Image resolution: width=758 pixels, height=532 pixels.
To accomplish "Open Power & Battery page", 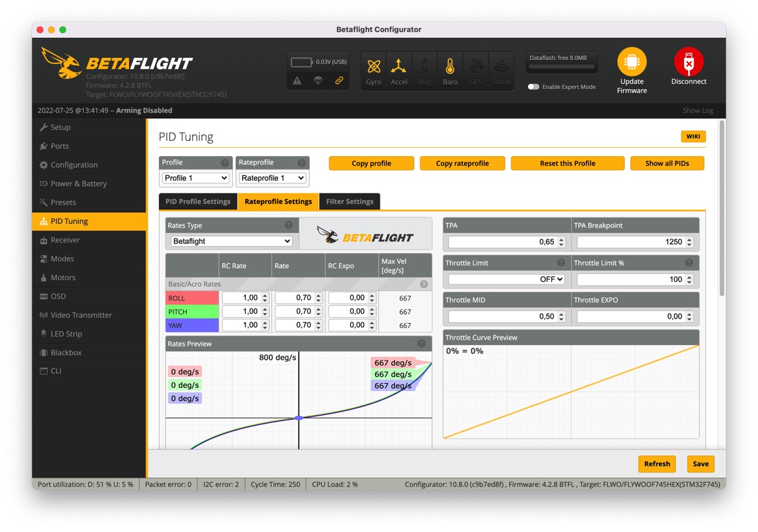I will (x=89, y=184).
